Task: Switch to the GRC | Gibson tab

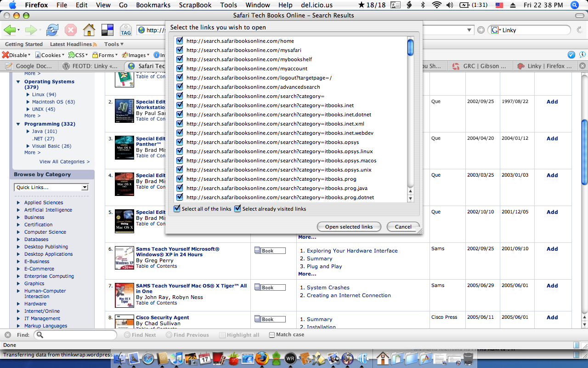Action: [481, 66]
